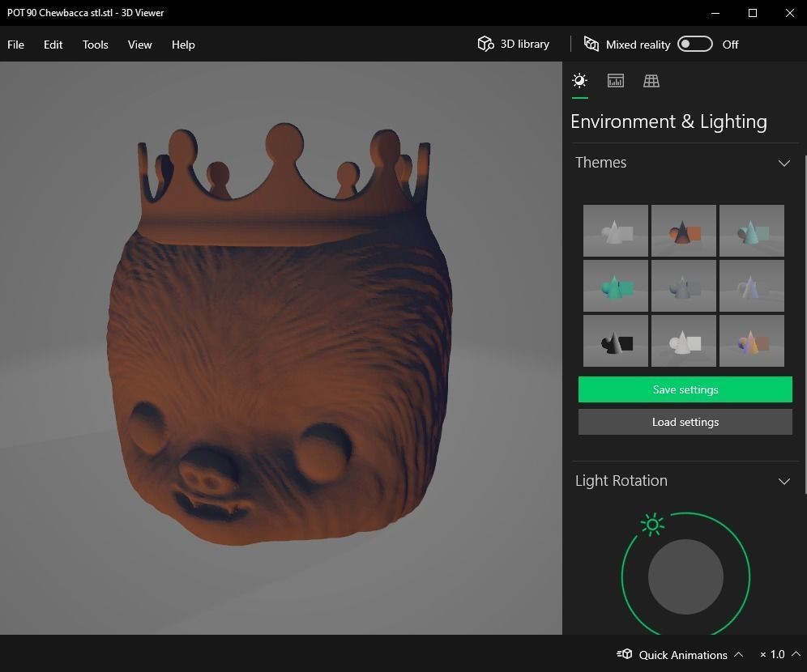Select the dark gray theme thumbnail
The width and height of the screenshot is (807, 672).
[684, 285]
